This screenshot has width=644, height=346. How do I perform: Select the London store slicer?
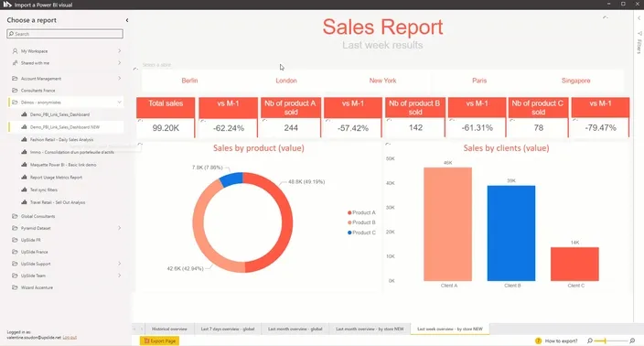click(x=286, y=81)
